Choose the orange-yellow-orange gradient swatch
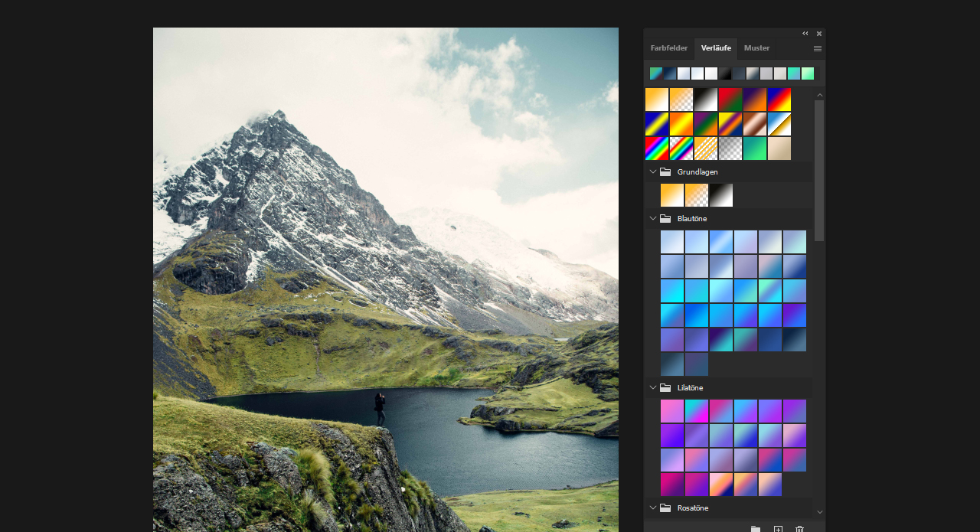Image resolution: width=980 pixels, height=532 pixels. pos(681,124)
